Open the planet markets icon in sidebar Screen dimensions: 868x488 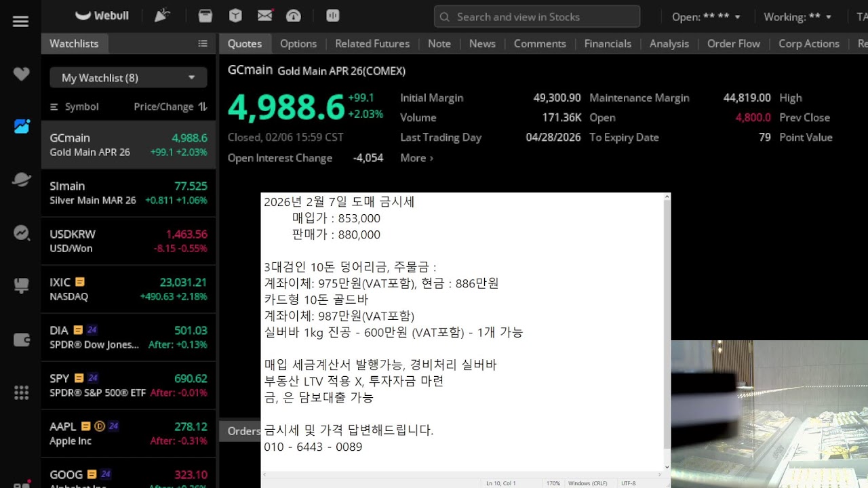pyautogui.click(x=21, y=180)
